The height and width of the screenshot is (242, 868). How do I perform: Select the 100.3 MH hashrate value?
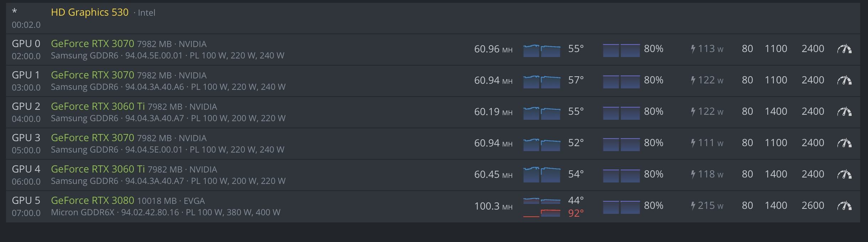click(x=493, y=206)
